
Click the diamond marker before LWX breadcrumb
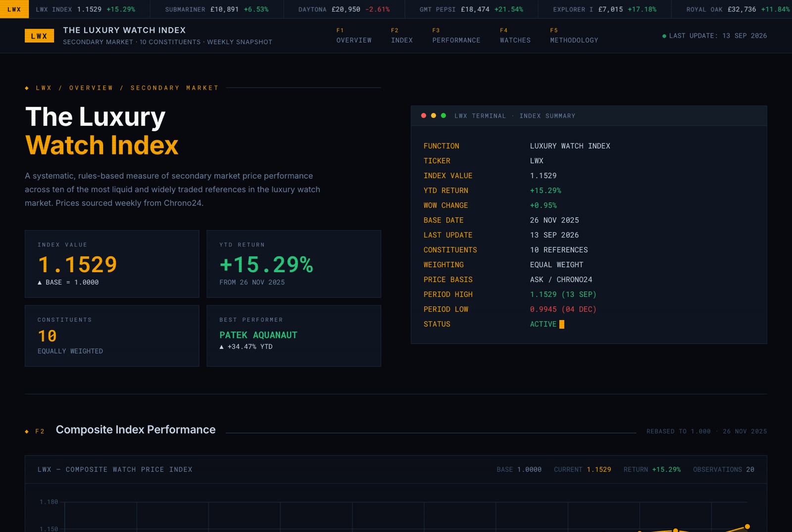tap(27, 88)
